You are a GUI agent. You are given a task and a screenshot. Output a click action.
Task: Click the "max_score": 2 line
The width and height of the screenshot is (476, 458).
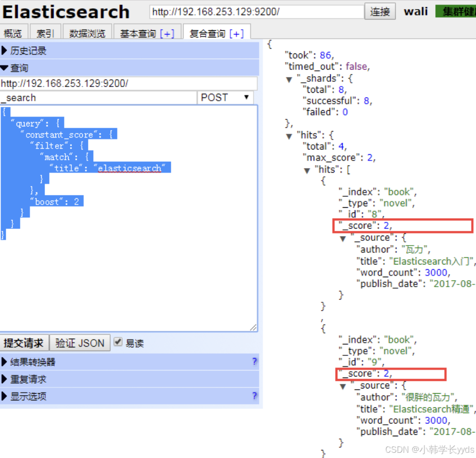339,158
